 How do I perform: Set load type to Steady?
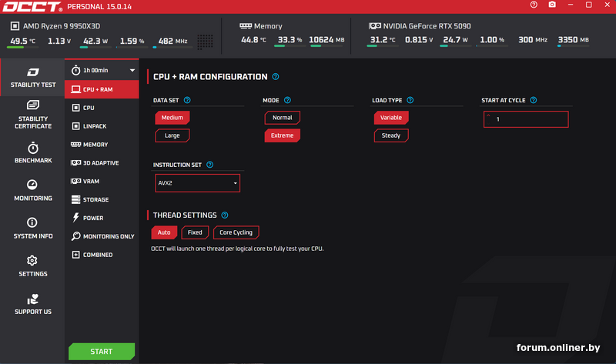pos(391,135)
